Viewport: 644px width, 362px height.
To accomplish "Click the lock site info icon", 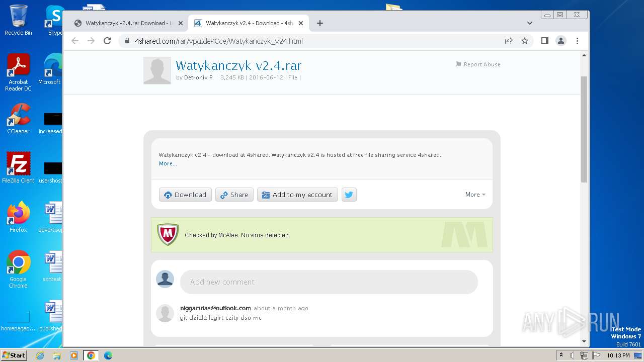I will pos(127,41).
